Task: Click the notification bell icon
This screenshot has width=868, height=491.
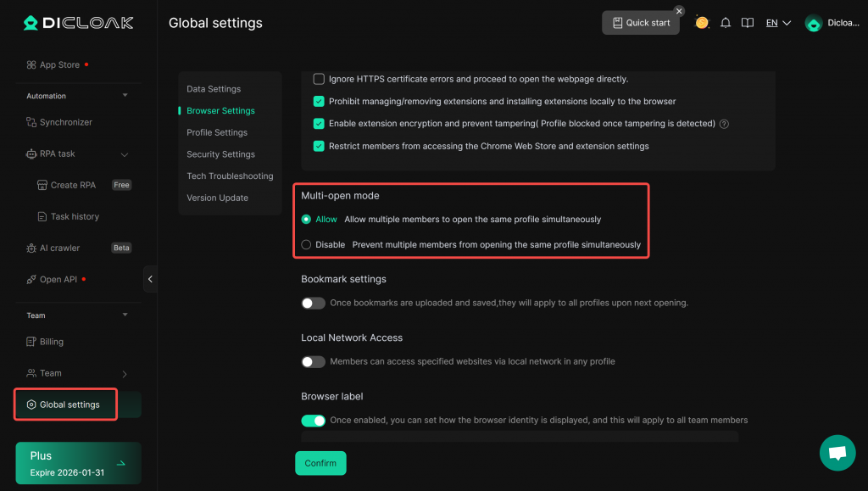Action: pyautogui.click(x=726, y=23)
